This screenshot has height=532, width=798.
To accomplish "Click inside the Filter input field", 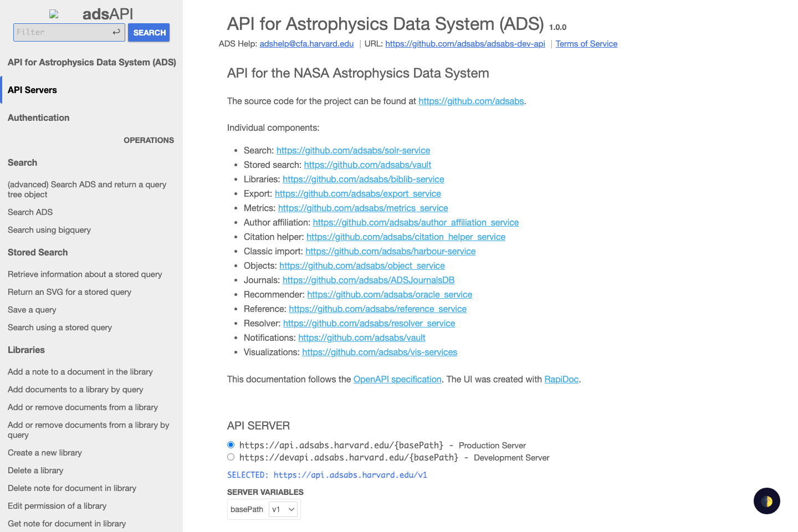I will coord(64,32).
